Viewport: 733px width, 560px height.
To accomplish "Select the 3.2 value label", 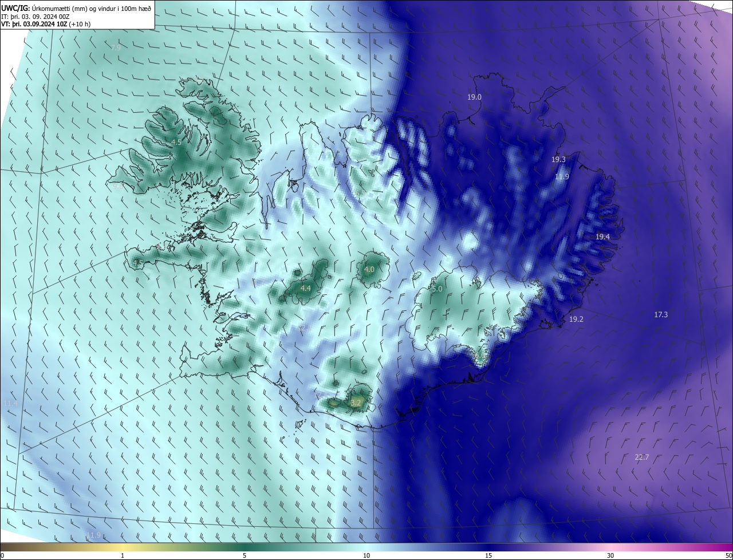I will tap(356, 403).
